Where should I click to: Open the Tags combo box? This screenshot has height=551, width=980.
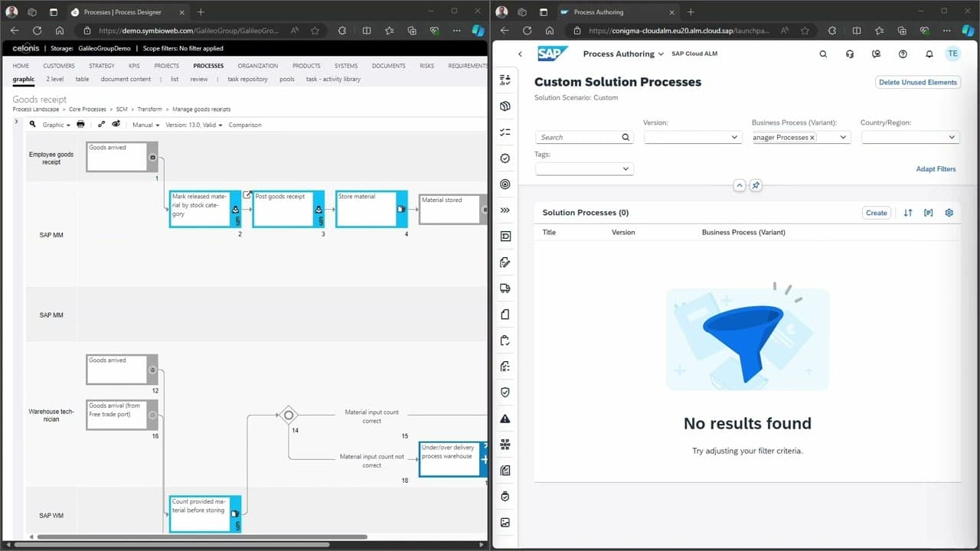[x=584, y=169]
